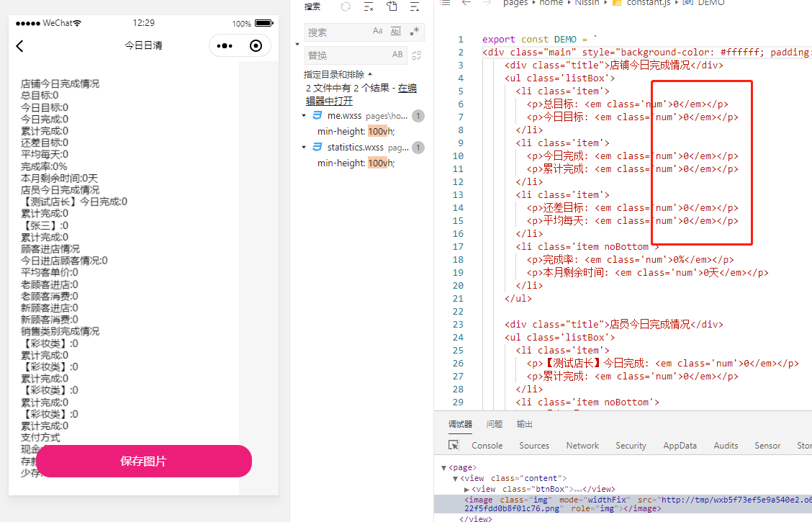Click the replace all icon
This screenshot has height=522, width=812.
pyautogui.click(x=416, y=55)
